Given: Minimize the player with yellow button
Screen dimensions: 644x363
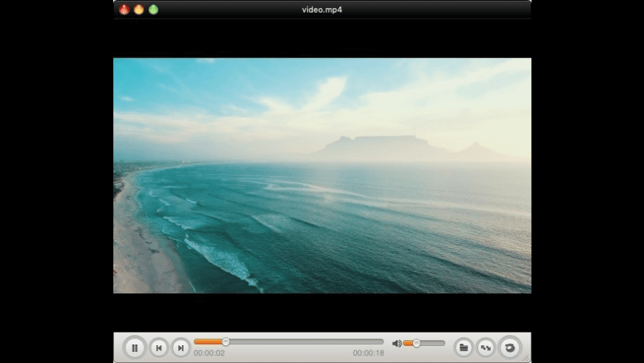Looking at the screenshot, I should (x=139, y=10).
